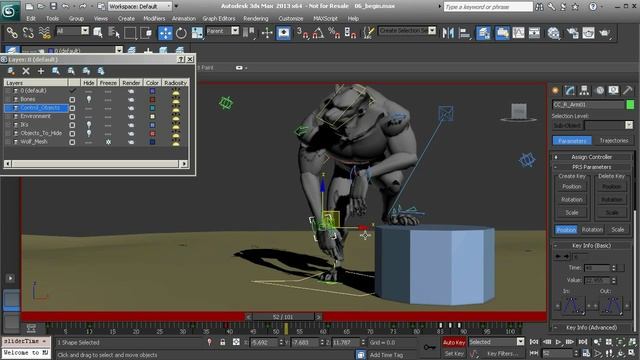
Task: Click the Assign Controller rollout button
Action: coord(592,157)
